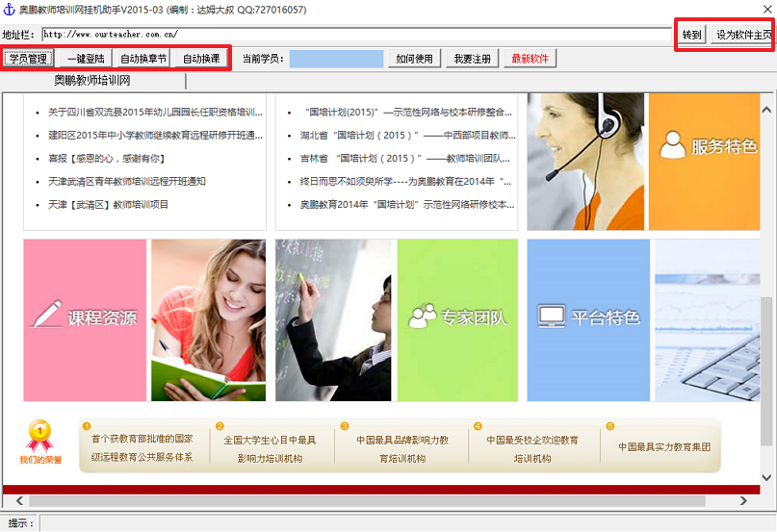Click the address bar URL field
Viewport: 777px width, 532px height.
click(x=357, y=35)
